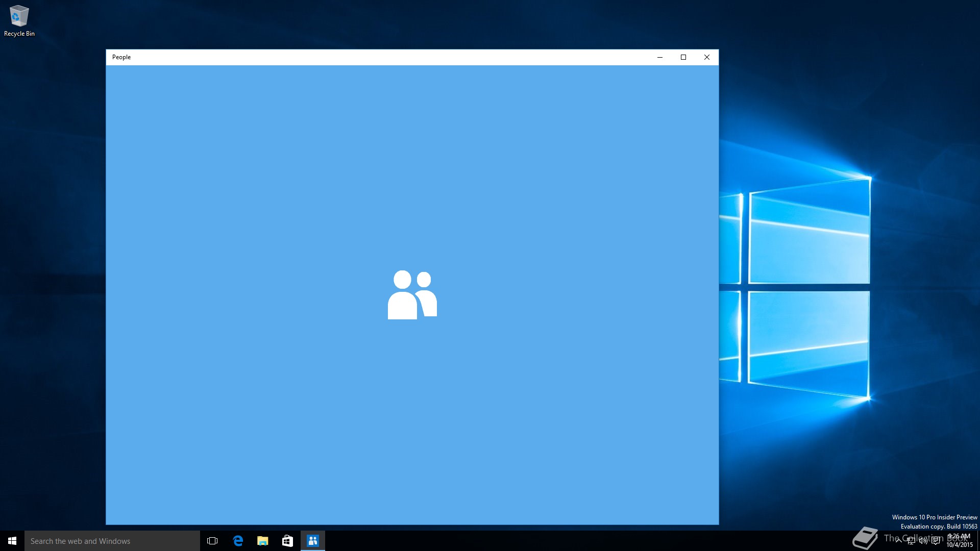The image size is (980, 551).
Task: Open the Recycle Bin desktop icon
Action: 19,21
